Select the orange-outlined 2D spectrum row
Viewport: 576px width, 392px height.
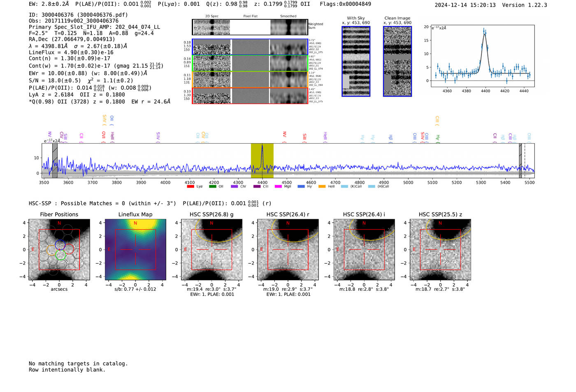coord(250,79)
